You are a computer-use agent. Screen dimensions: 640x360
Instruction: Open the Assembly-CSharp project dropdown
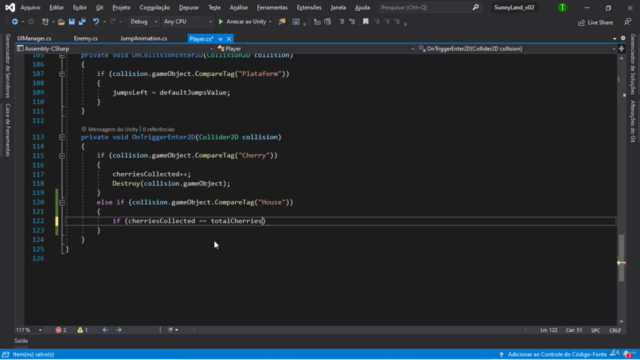click(x=115, y=49)
